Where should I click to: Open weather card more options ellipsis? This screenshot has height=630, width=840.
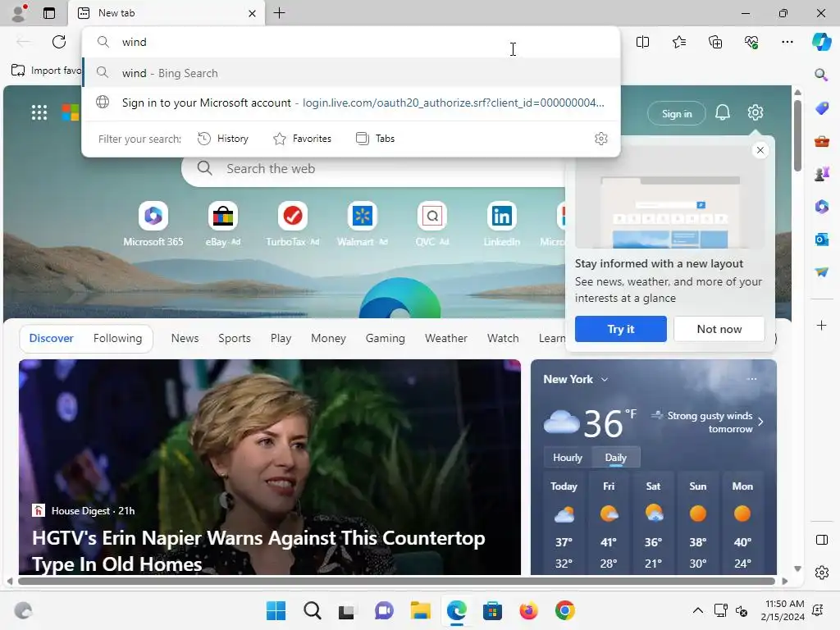pyautogui.click(x=751, y=379)
